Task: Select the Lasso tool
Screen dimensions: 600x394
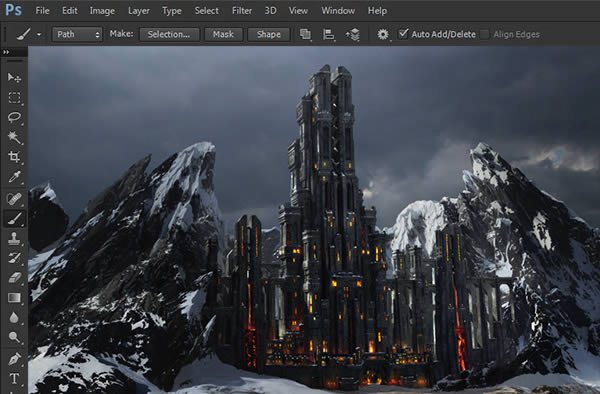Action: (14, 117)
